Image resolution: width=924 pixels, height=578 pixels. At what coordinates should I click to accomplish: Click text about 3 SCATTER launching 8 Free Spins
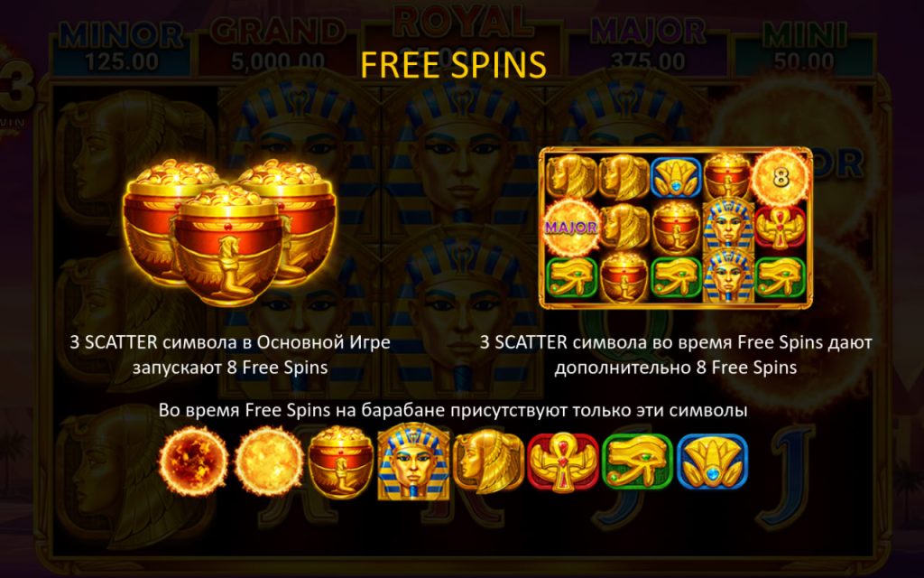coord(230,354)
